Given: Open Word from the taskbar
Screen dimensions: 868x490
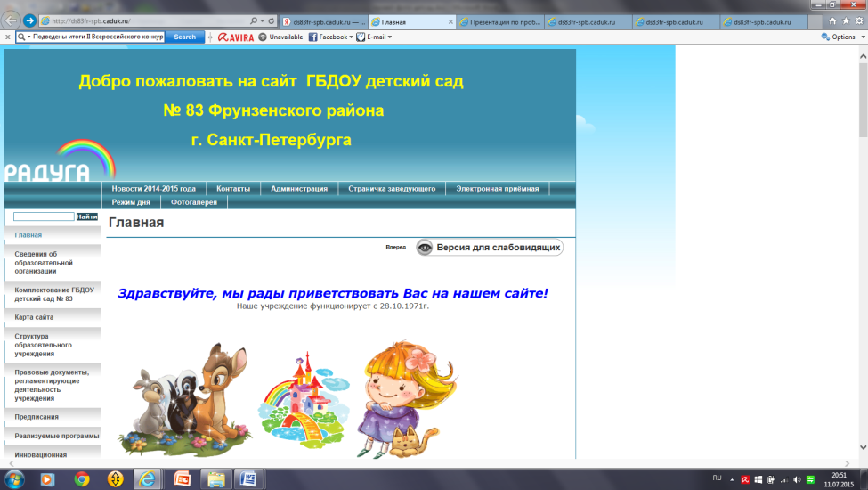Looking at the screenshot, I should pyautogui.click(x=248, y=479).
